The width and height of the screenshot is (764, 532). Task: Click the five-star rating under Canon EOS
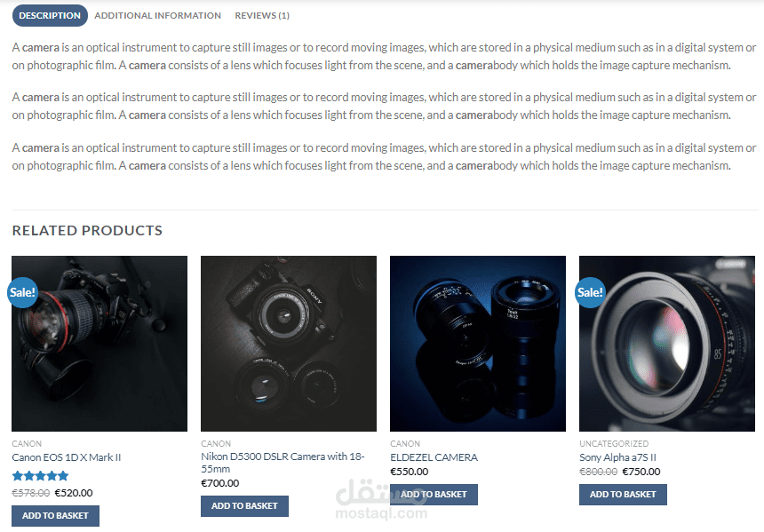[41, 476]
